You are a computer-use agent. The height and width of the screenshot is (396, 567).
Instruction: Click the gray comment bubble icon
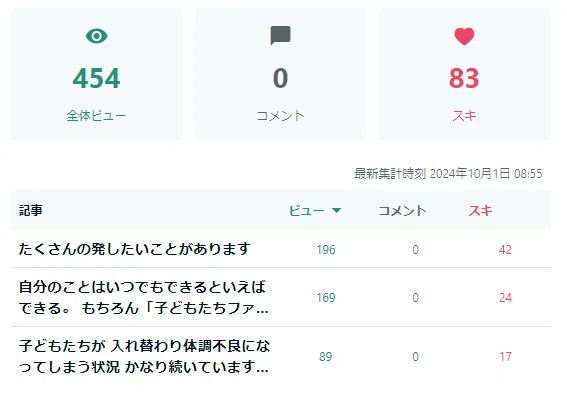(280, 35)
